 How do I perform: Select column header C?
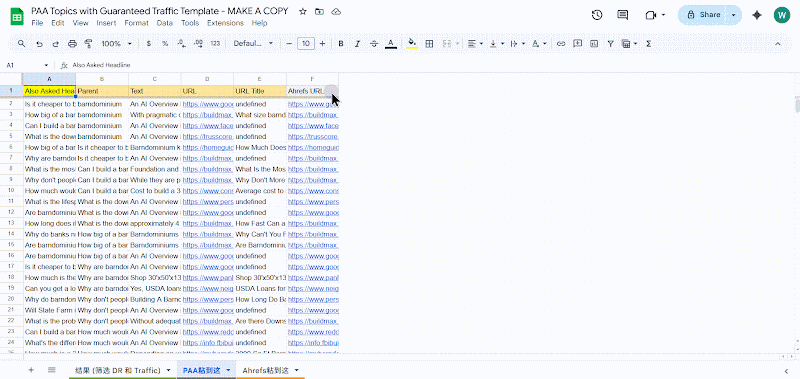[155, 79]
